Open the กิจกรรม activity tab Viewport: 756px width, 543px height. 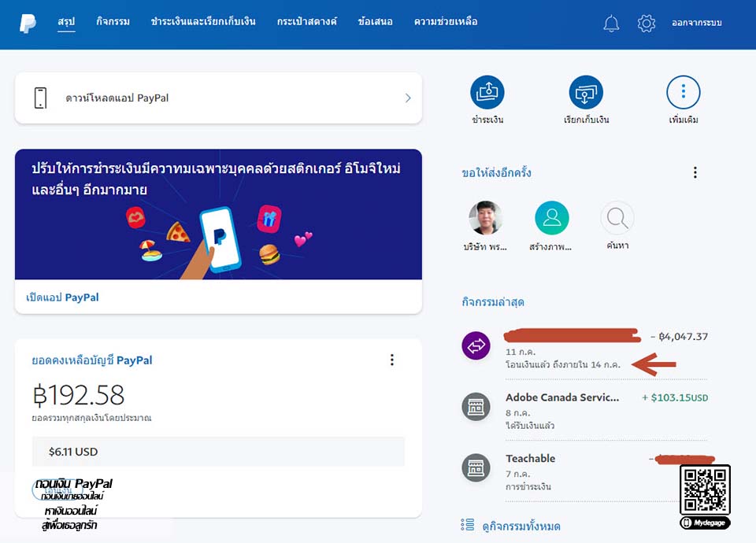[113, 22]
